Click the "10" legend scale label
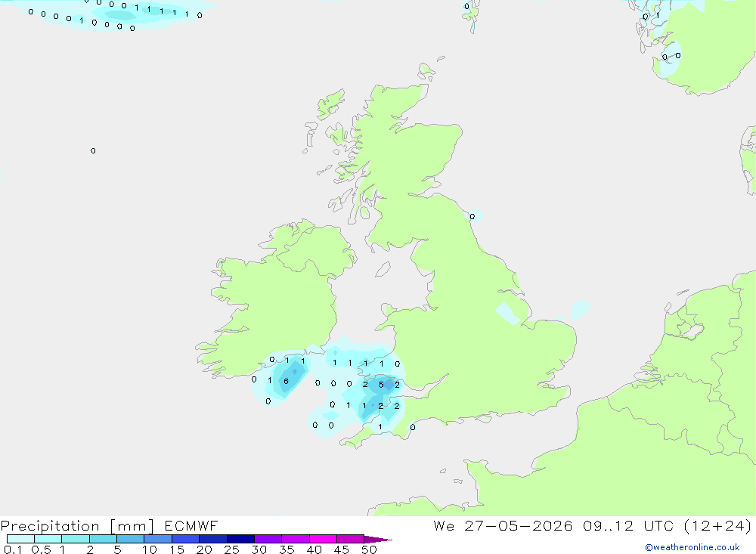Image resolution: width=756 pixels, height=554 pixels. [x=150, y=549]
